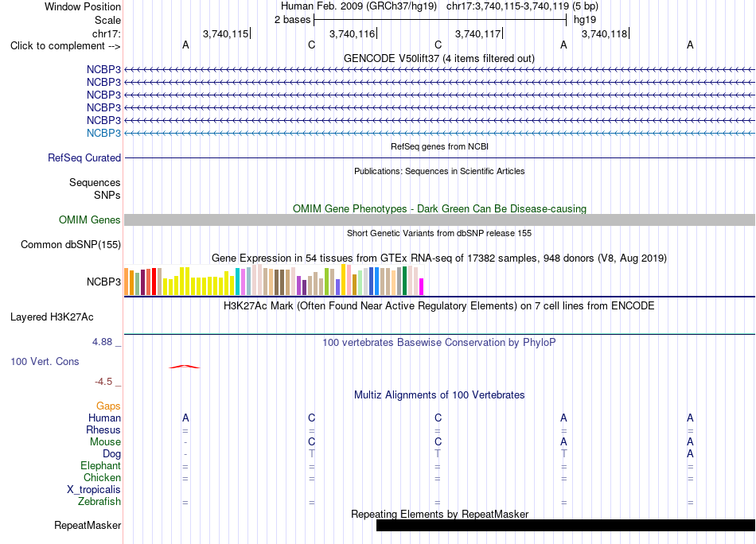Click the Chicken species label
The image size is (756, 544).
[x=102, y=477]
